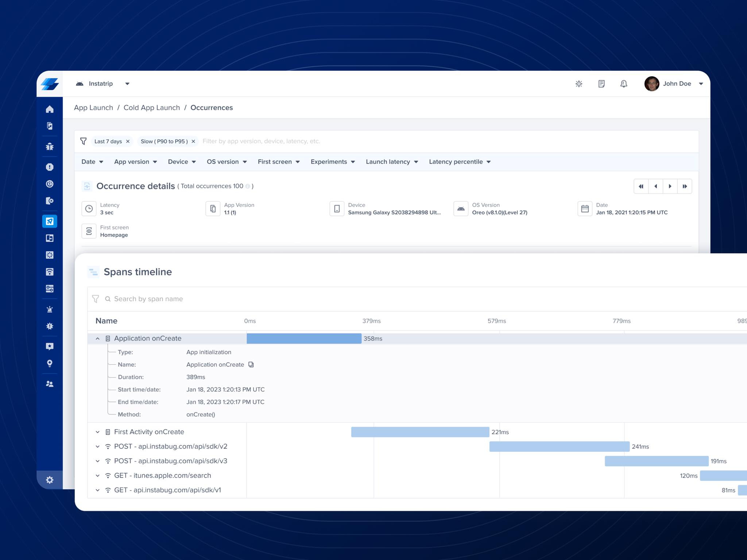747x560 pixels.
Task: Open notifications bell in the top bar
Action: (623, 84)
